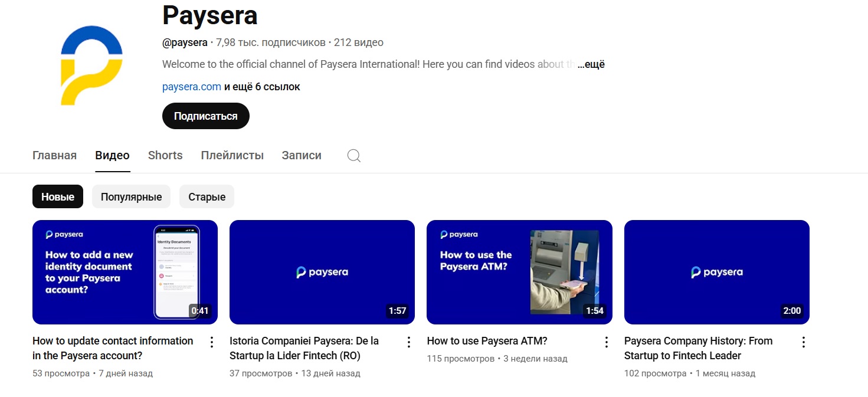This screenshot has width=868, height=397.
Task: Expand the list of 6 additional links
Action: tap(262, 86)
